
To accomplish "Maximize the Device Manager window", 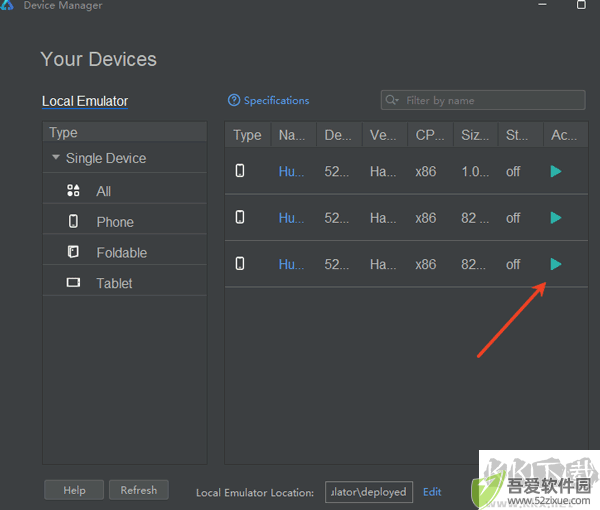I will click(581, 5).
